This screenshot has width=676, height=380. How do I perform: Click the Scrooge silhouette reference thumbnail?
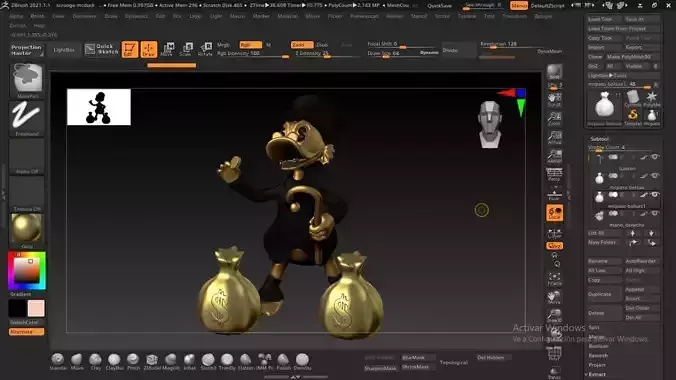coord(99,107)
